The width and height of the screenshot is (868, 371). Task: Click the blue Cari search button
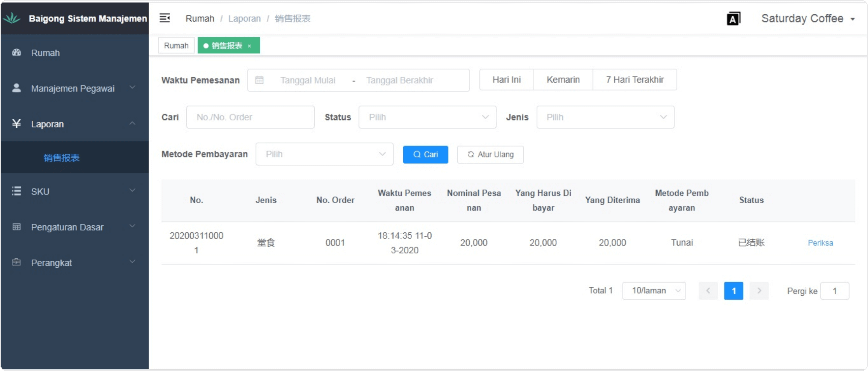pos(425,154)
